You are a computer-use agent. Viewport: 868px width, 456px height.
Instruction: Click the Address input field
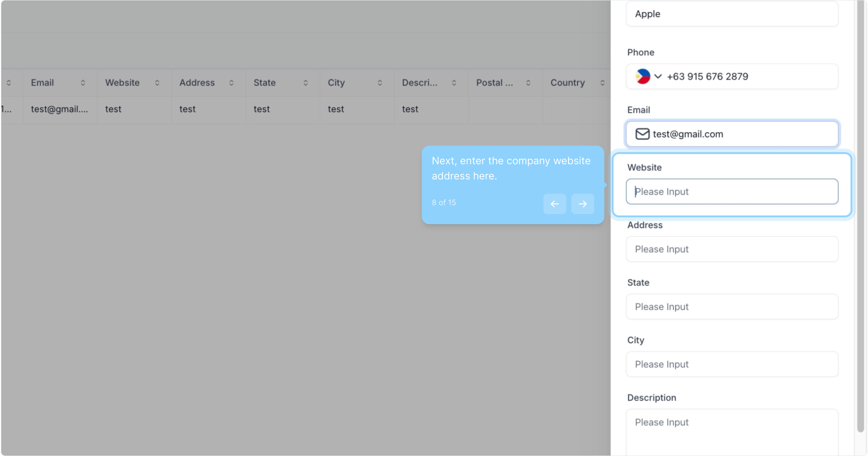[732, 249]
